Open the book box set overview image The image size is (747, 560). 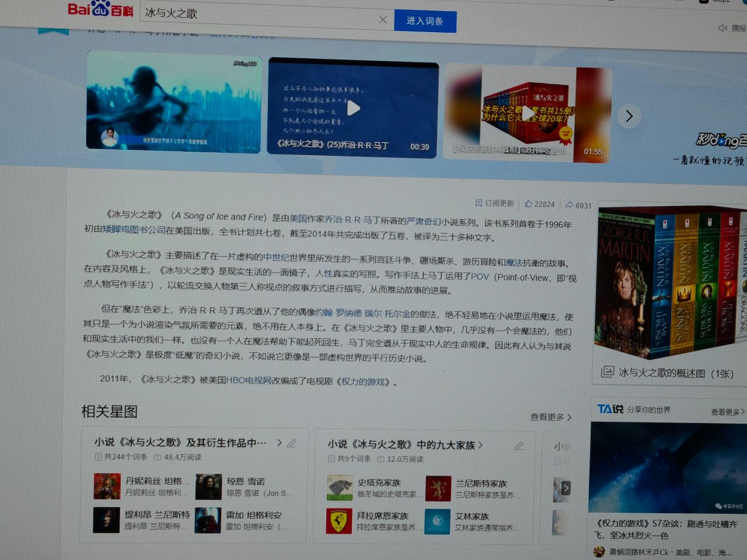point(671,281)
